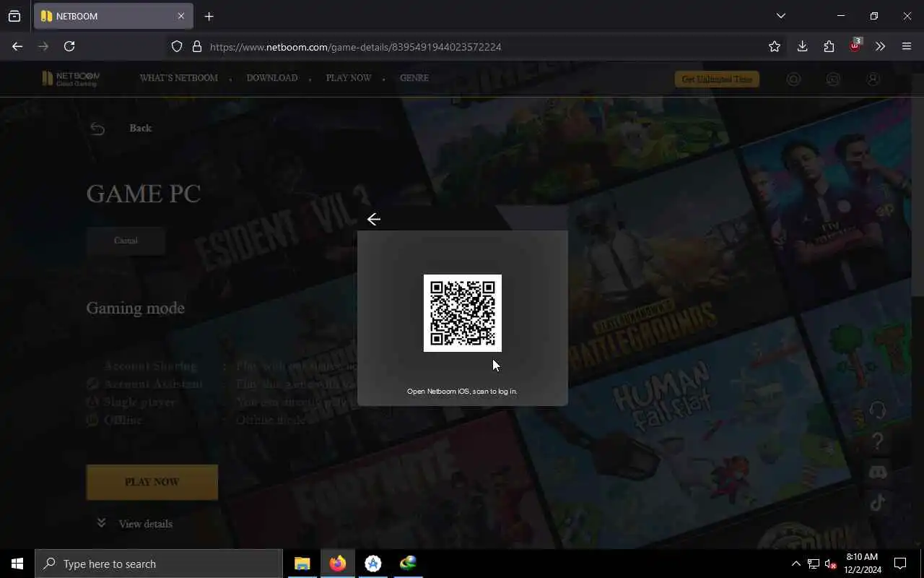Screen dimensions: 924x578
Task: Open the TikTok icon on the right
Action: [877, 503]
